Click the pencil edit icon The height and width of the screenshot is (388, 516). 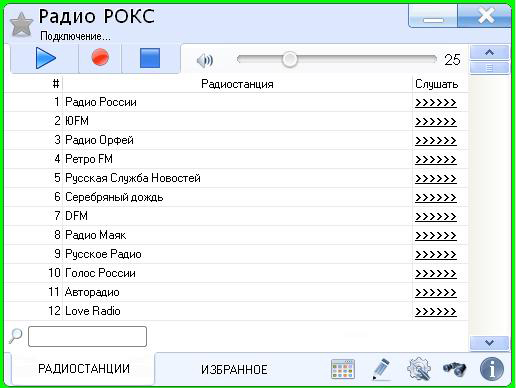tap(381, 369)
